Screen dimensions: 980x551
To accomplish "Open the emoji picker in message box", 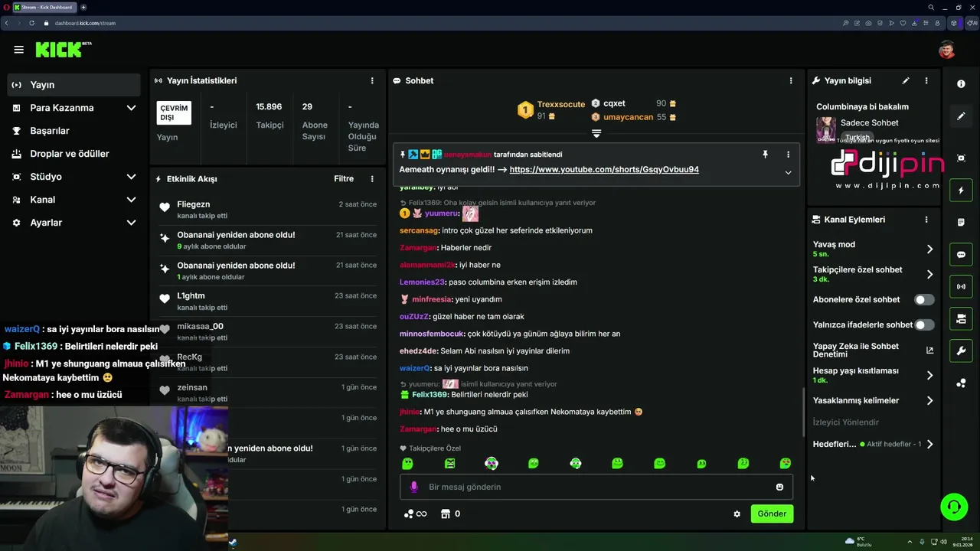I will click(779, 487).
